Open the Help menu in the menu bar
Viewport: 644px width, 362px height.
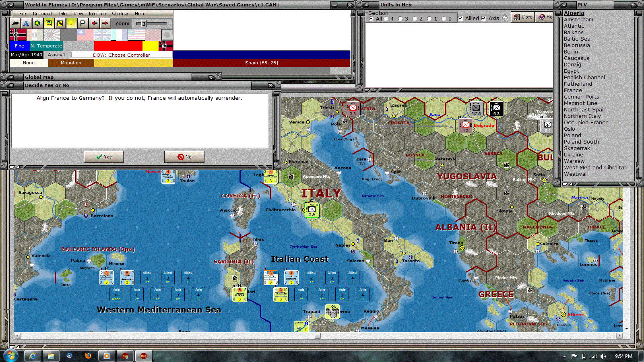coord(139,14)
